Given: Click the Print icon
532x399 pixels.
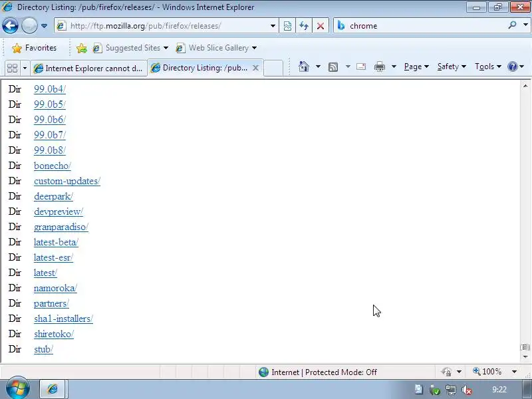Looking at the screenshot, I should click(x=379, y=66).
